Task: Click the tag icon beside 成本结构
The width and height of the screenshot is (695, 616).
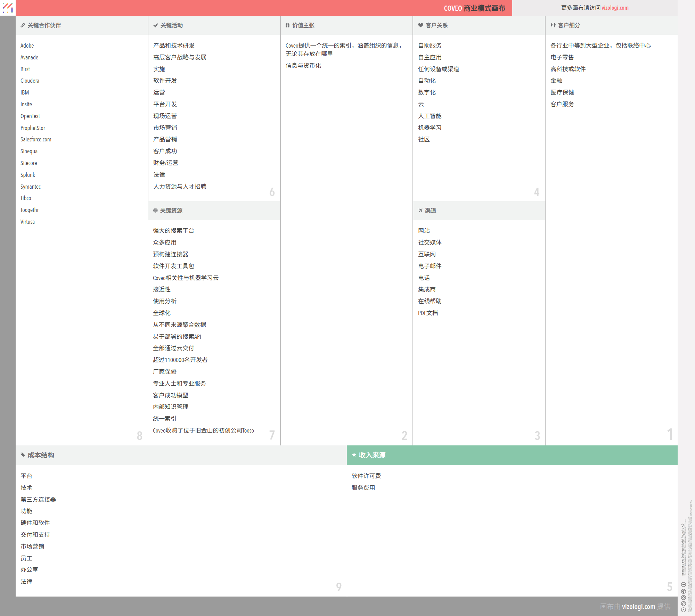Action: pos(23,455)
